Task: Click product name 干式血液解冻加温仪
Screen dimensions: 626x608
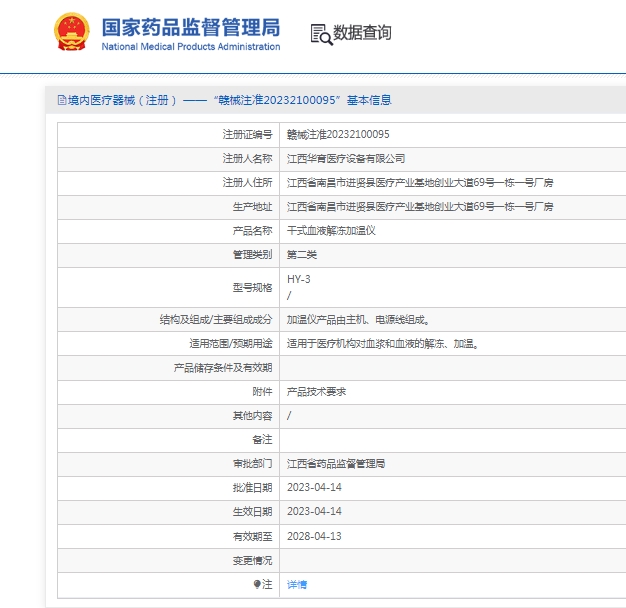Action: coord(331,230)
